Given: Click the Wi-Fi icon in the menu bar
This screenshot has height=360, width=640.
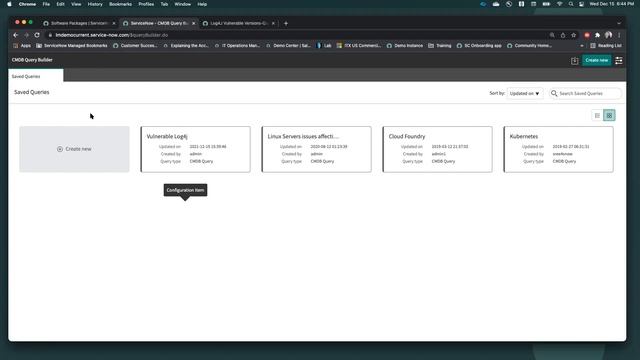Looking at the screenshot, I should click(x=560, y=4).
